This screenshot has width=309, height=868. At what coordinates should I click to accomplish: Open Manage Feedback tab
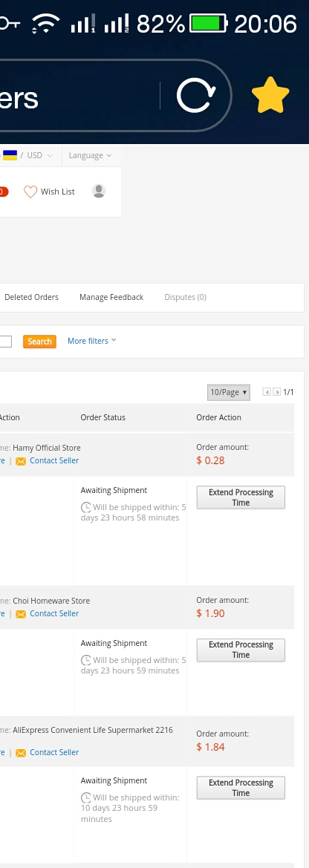pos(111,297)
